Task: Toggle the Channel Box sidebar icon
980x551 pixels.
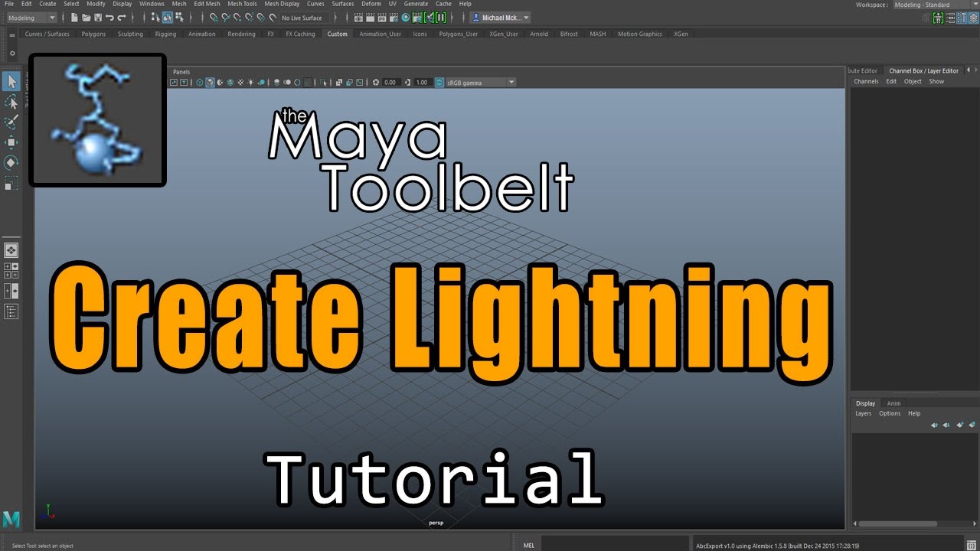Action: click(x=973, y=18)
